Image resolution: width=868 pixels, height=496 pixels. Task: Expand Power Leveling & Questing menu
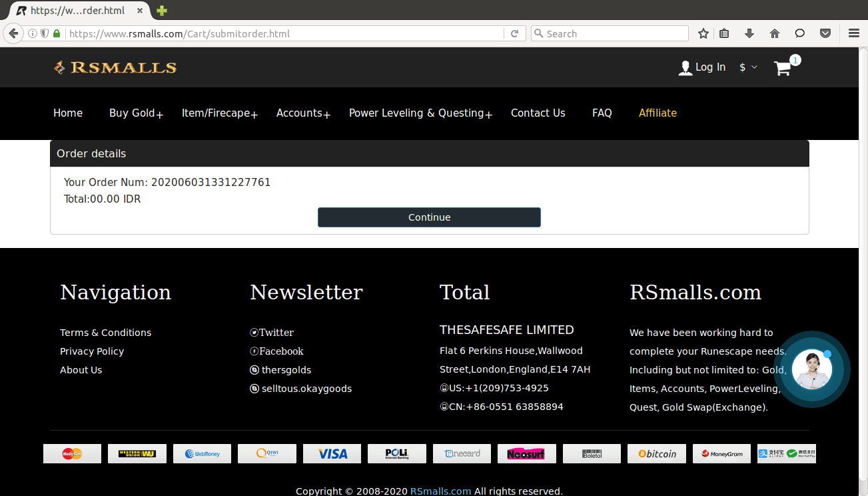(420, 113)
